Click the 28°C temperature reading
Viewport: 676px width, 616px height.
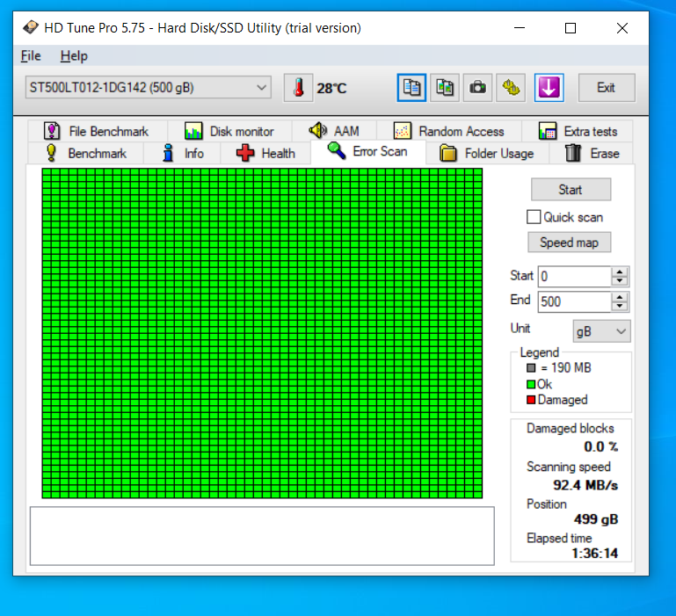point(331,89)
